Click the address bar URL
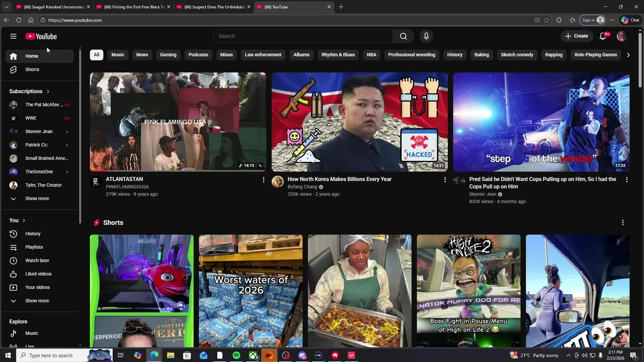Viewport: 644px width, 362px height. 75,20
